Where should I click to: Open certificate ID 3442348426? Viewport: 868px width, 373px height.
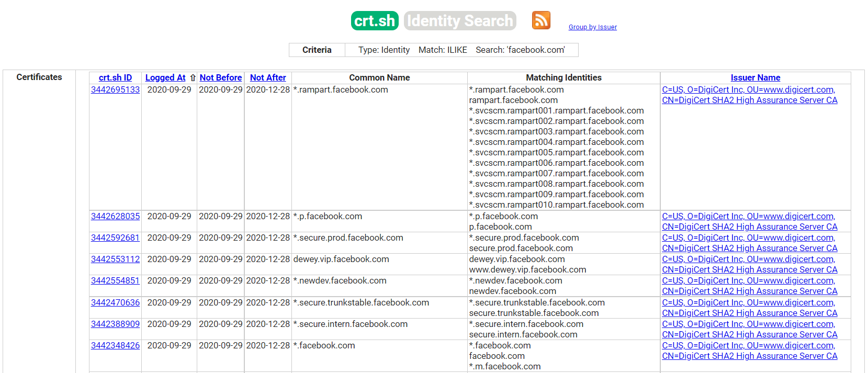point(116,345)
